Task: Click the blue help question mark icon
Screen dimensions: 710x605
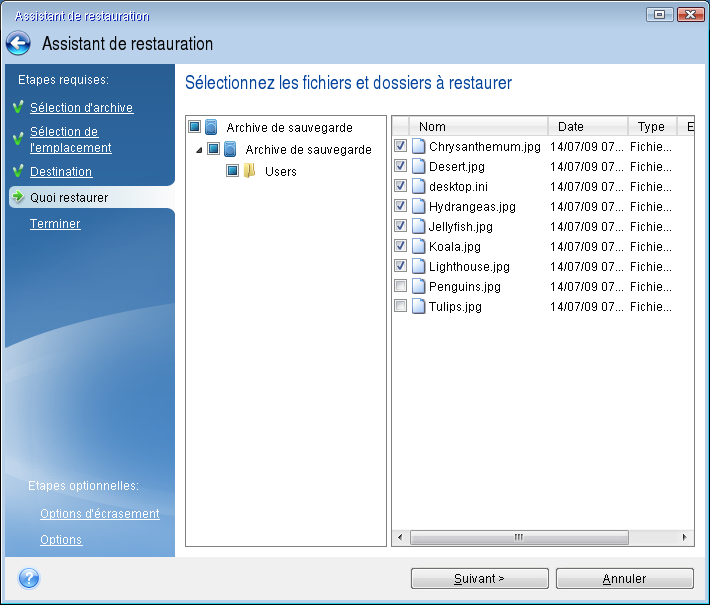Action: 29,578
